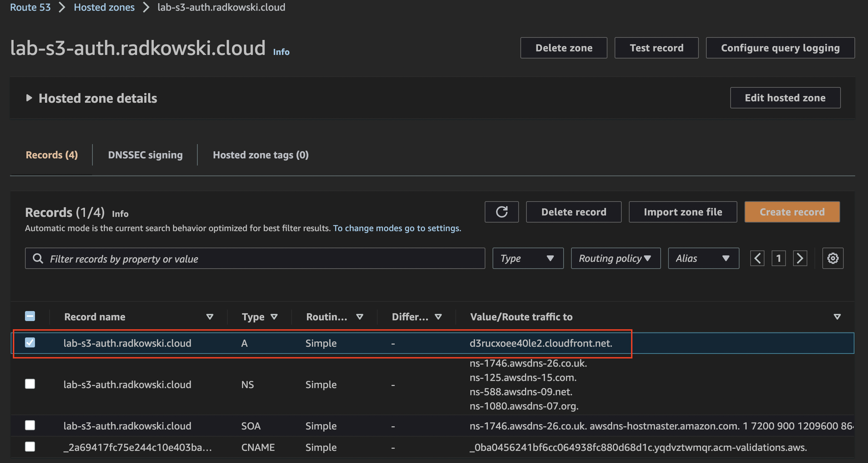Sort by Type column arrow
The image size is (868, 463).
tap(274, 317)
